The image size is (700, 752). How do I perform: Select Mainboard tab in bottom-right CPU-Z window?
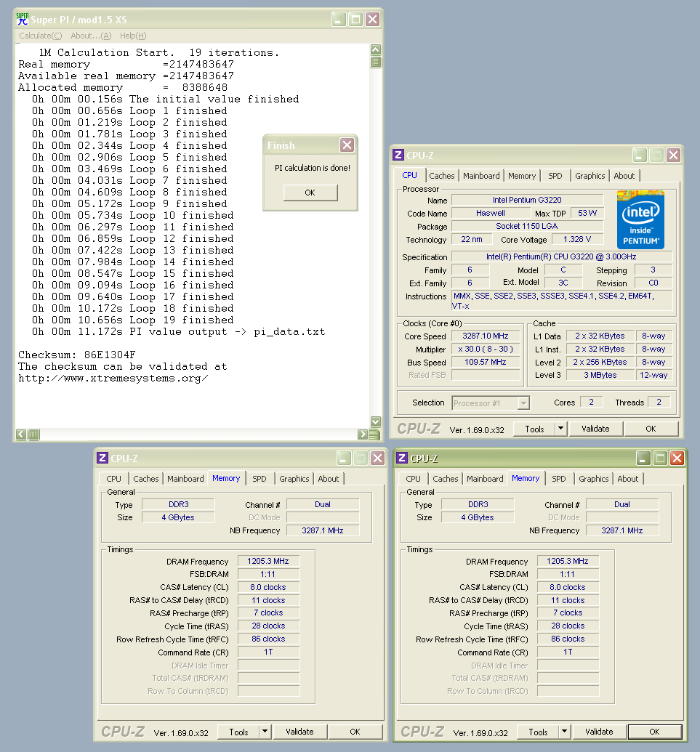485,479
